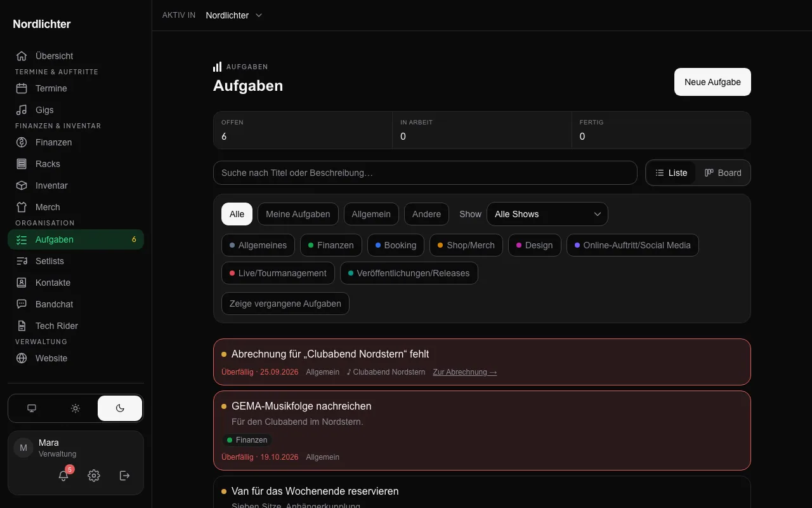Select dark theme moon icon
This screenshot has height=508, width=812.
click(120, 408)
